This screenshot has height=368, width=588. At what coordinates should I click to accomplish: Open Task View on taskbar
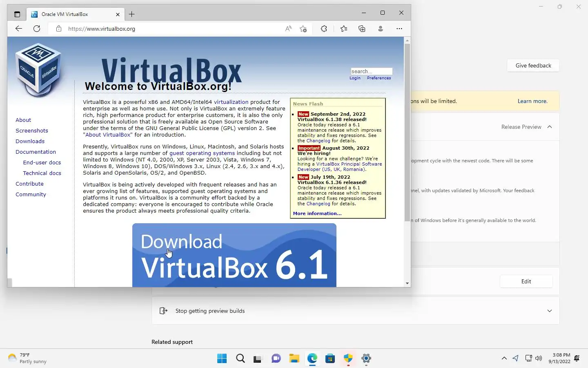click(257, 359)
